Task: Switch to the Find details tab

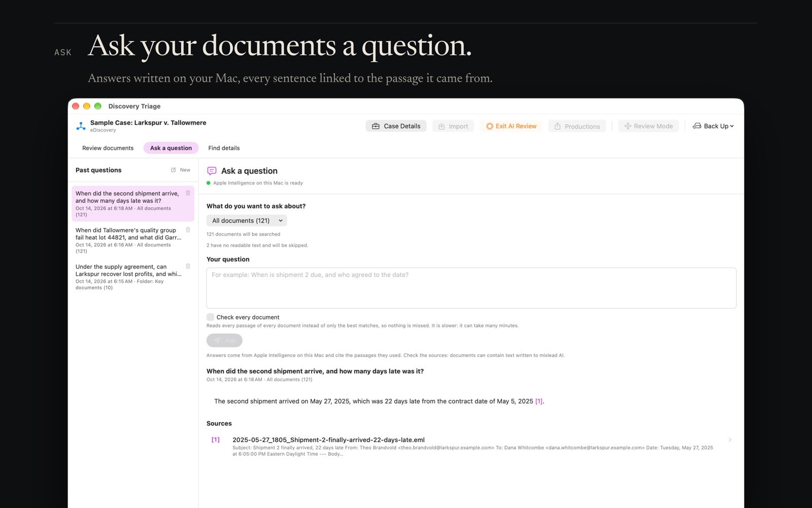Action: pyautogui.click(x=224, y=148)
